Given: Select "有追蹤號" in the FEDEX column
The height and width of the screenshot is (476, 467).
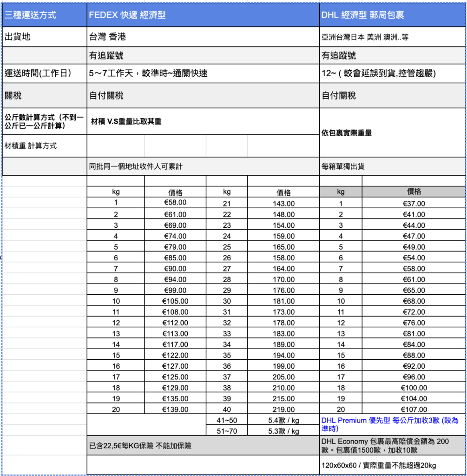Looking at the screenshot, I should point(203,55).
